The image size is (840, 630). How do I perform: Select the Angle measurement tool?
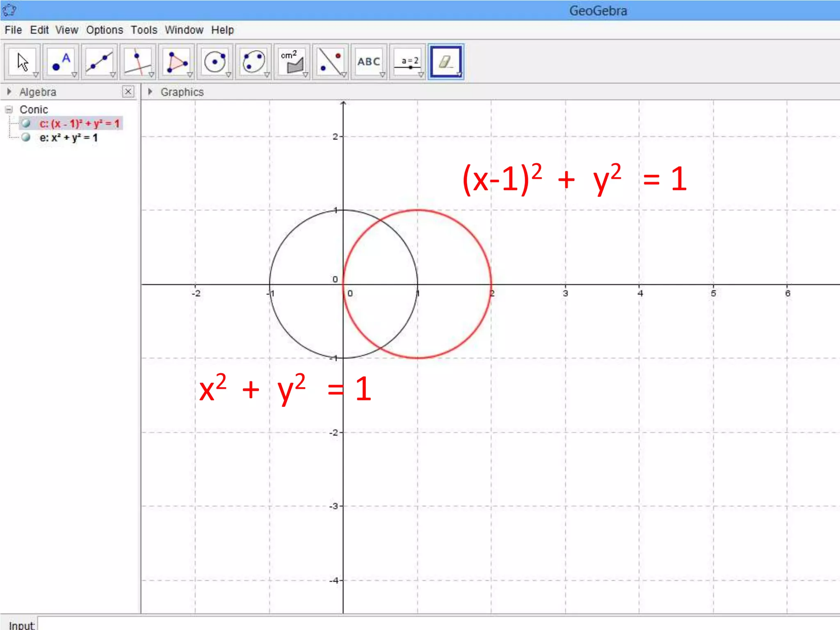pyautogui.click(x=292, y=62)
